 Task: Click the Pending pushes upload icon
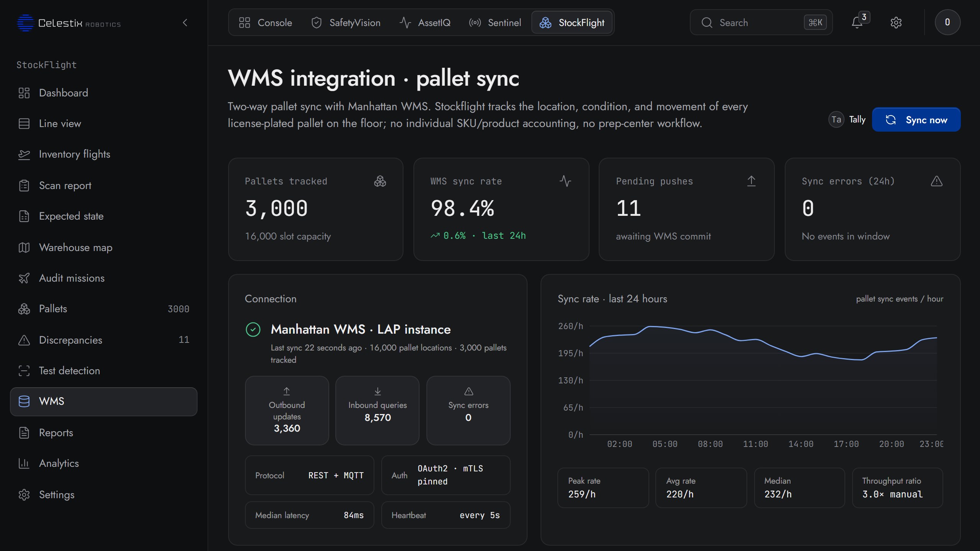click(x=751, y=181)
